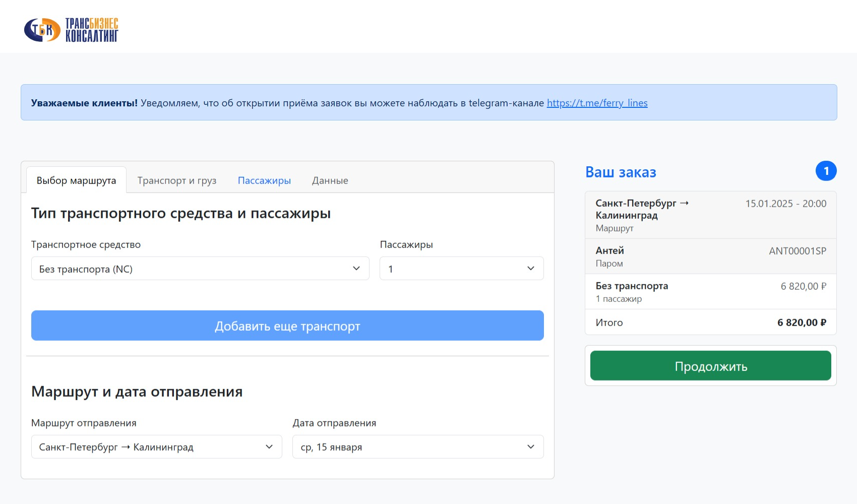Click the ТрансБизнес Консалтинг logo
The width and height of the screenshot is (857, 504).
71,30
